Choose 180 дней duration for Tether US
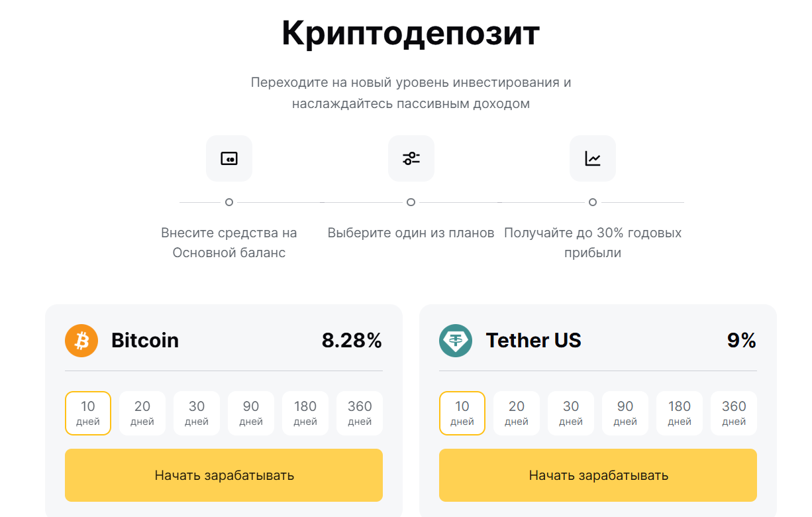This screenshot has height=517, width=812. coord(679,412)
